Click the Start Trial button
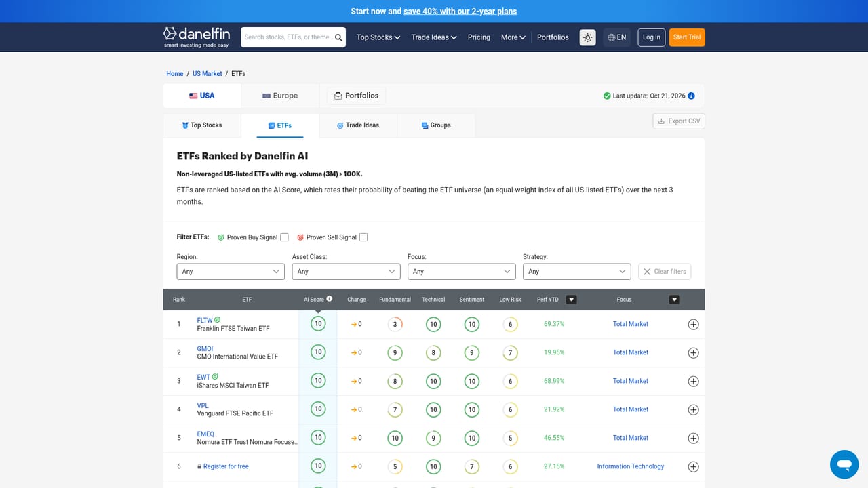868x488 pixels. pos(687,37)
